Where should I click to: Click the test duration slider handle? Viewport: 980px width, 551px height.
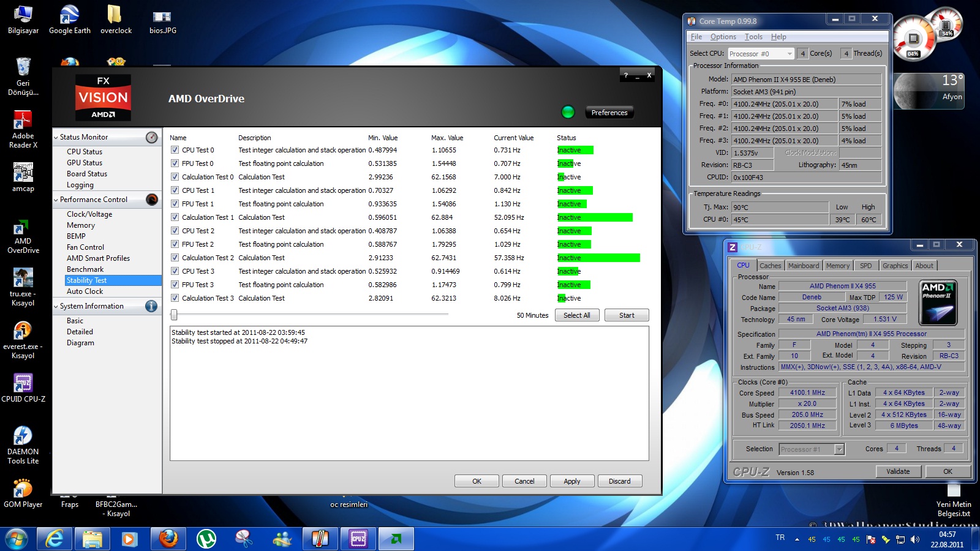point(174,315)
